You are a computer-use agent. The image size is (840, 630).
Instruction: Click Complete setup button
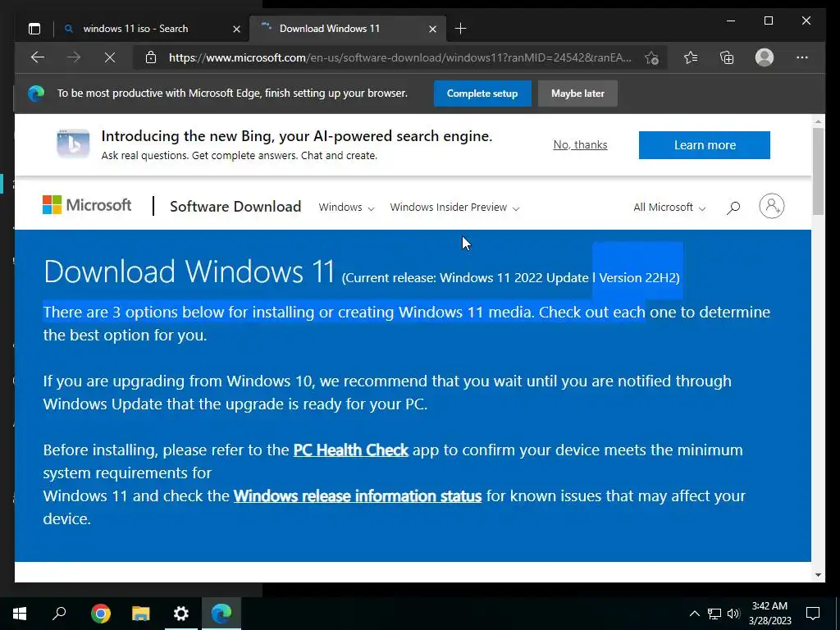tap(482, 94)
